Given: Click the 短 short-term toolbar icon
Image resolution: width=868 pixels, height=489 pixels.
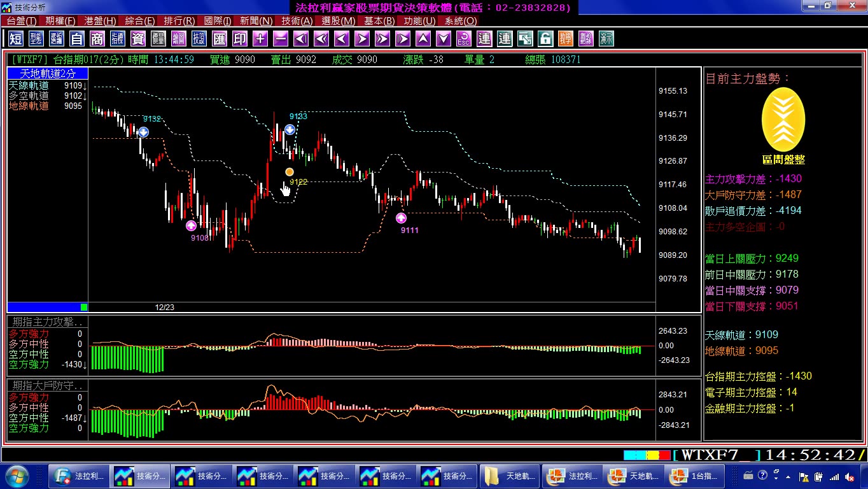Looking at the screenshot, I should (16, 39).
